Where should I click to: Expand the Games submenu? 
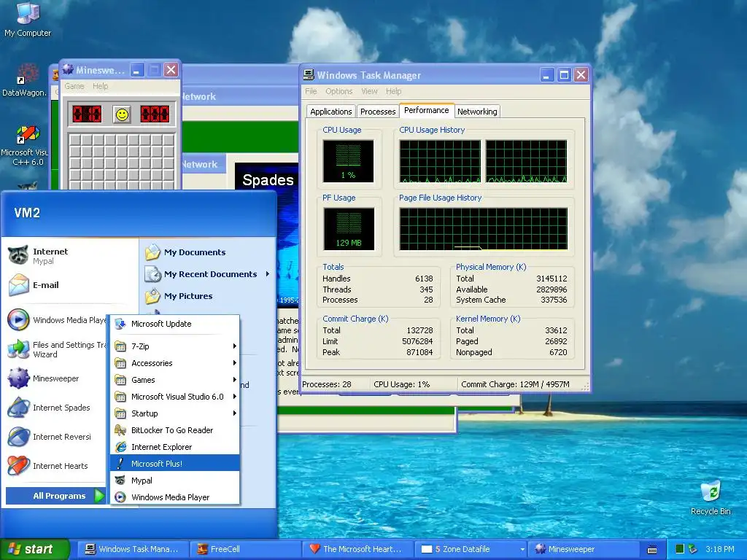pos(175,379)
